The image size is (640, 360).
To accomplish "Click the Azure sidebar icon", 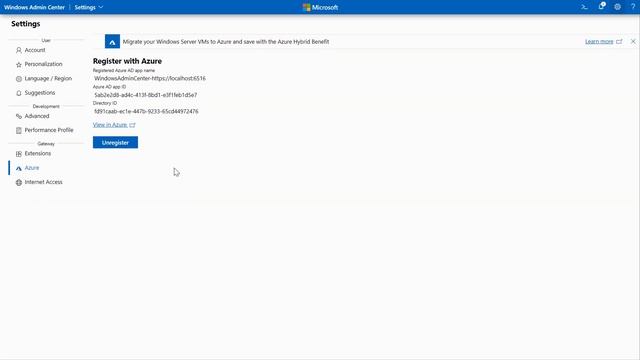I will tap(19, 168).
